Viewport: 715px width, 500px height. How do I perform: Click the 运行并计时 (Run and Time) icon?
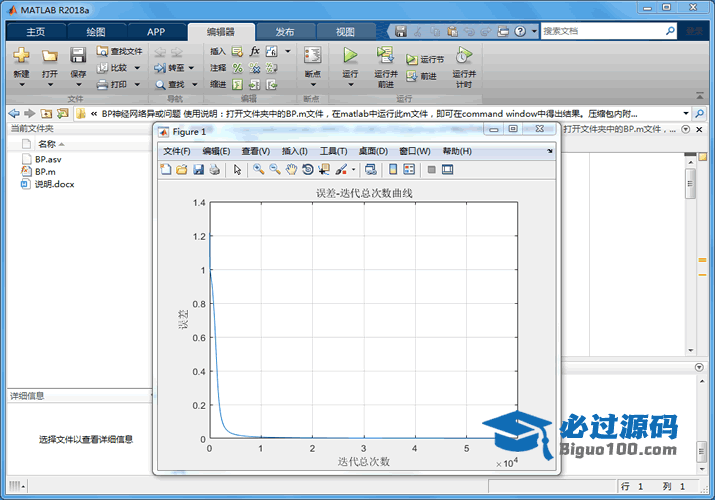[464, 55]
